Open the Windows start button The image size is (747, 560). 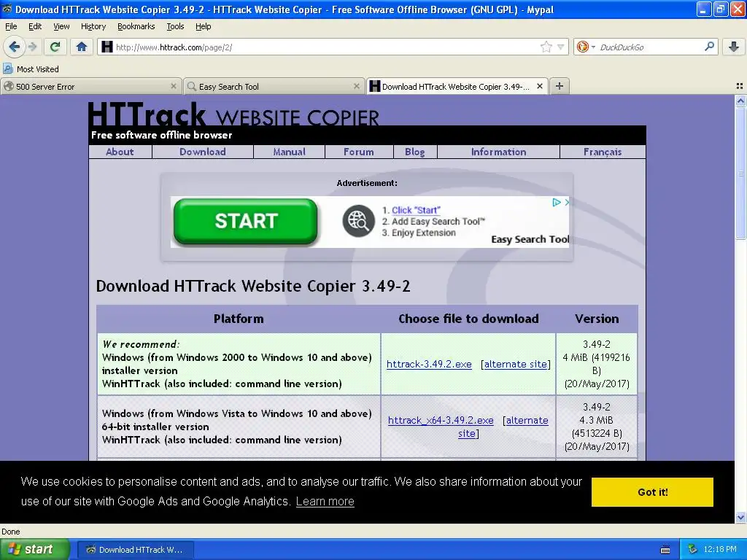coord(34,549)
